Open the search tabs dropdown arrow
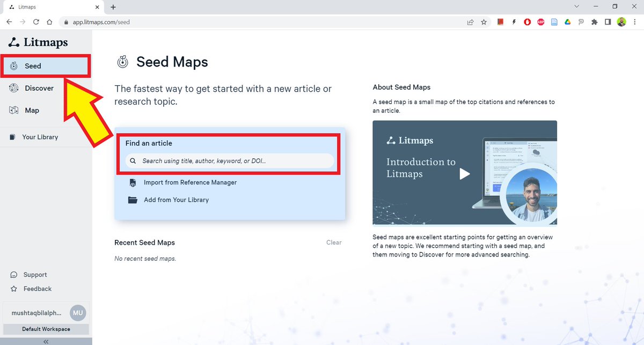 (576, 6)
